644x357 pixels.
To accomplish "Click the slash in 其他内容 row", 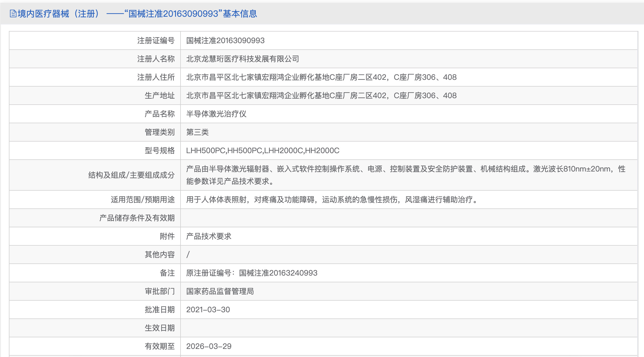I will click(x=188, y=255).
